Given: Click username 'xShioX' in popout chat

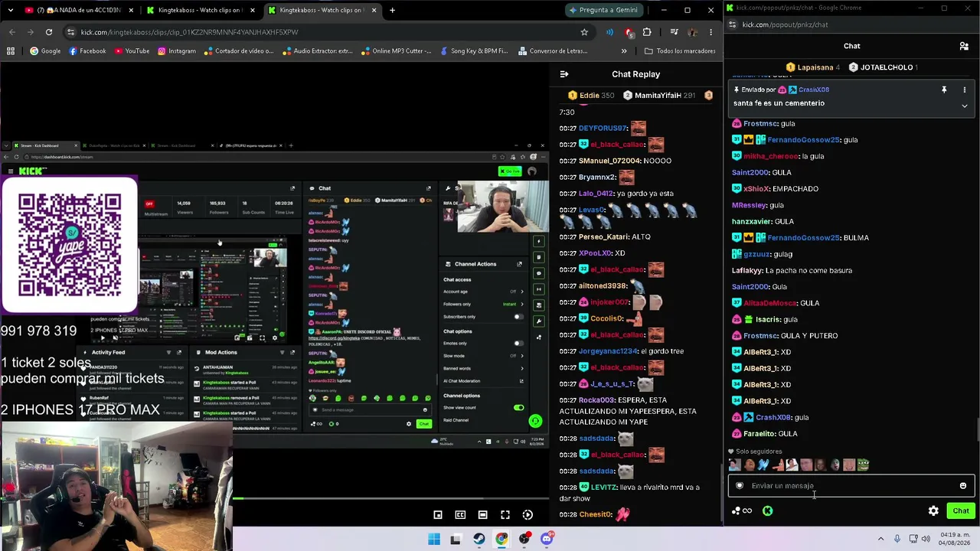Looking at the screenshot, I should point(756,189).
